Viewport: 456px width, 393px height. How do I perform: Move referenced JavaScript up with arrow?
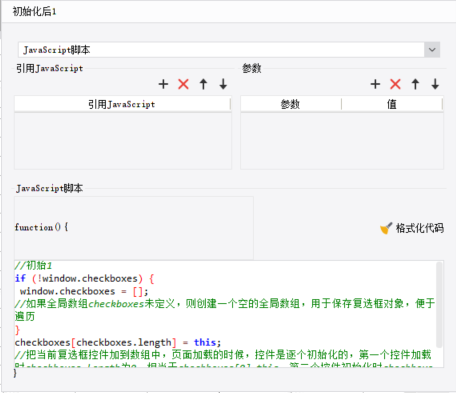[x=203, y=84]
